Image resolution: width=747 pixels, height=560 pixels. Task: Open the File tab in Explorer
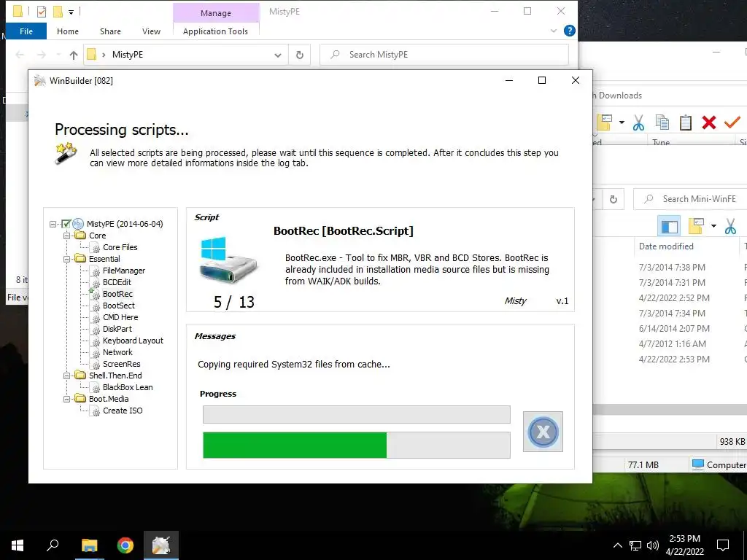(26, 31)
